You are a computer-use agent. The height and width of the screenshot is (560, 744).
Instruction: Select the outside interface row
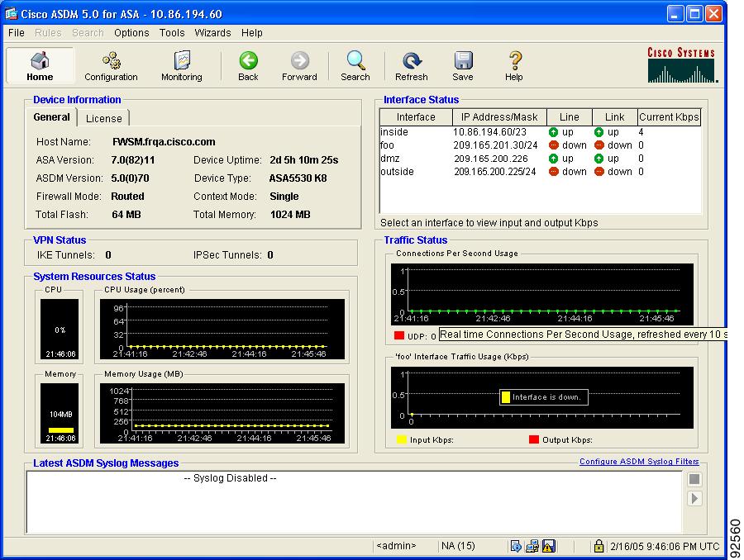(x=541, y=172)
